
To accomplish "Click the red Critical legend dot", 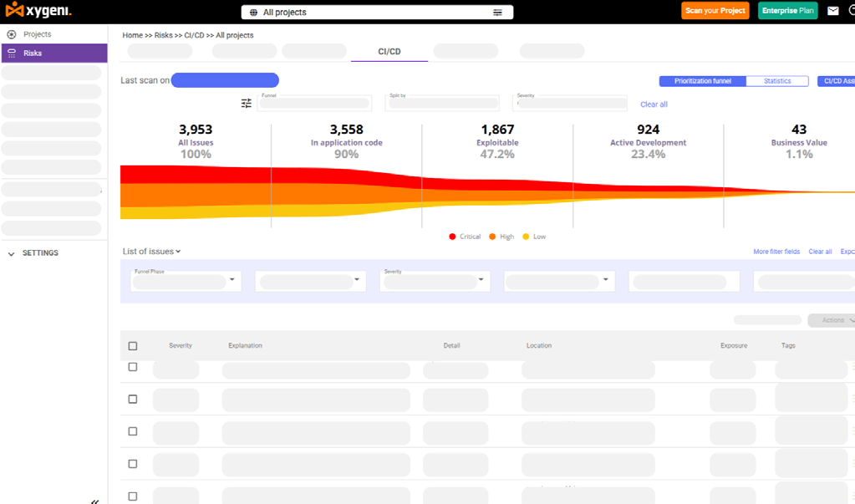I will point(452,237).
